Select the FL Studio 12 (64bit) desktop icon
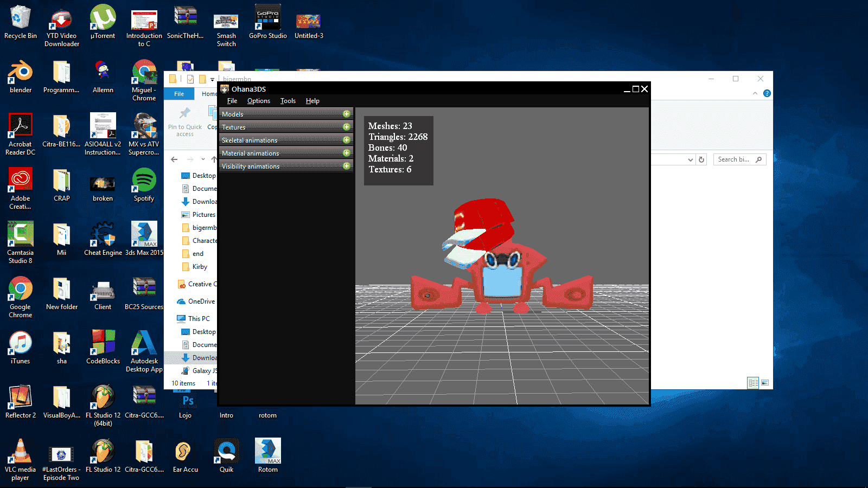Image resolution: width=868 pixels, height=488 pixels. [x=103, y=406]
